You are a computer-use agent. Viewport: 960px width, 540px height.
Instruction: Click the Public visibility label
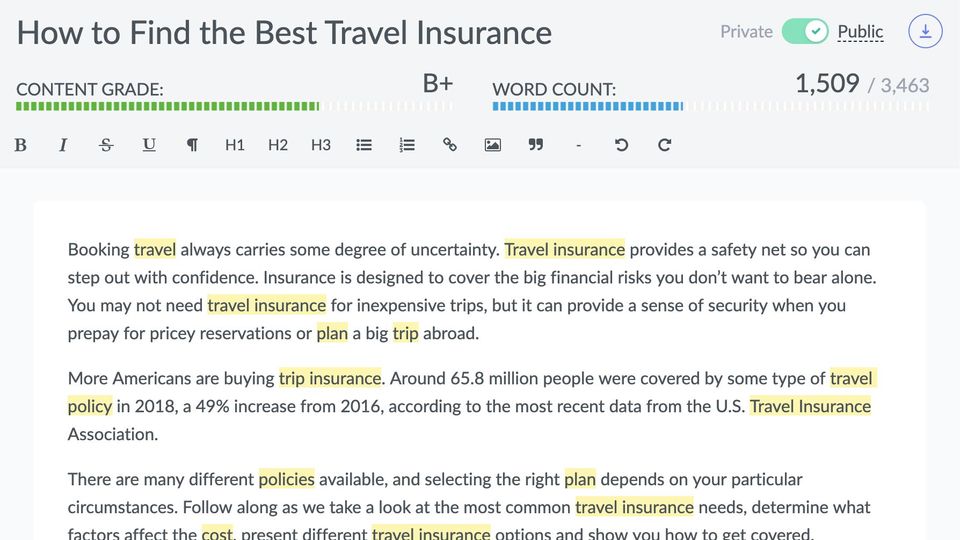click(x=860, y=32)
